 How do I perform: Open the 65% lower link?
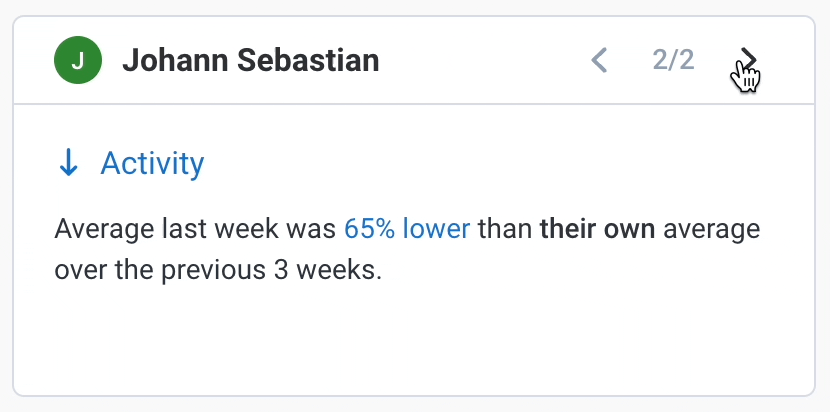[407, 229]
